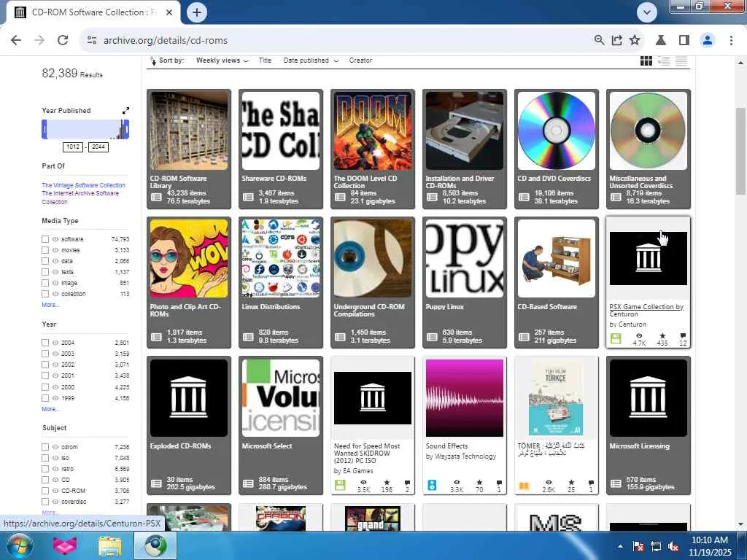Open the Weekly views sort dropdown
The image size is (747, 560).
[x=222, y=61]
